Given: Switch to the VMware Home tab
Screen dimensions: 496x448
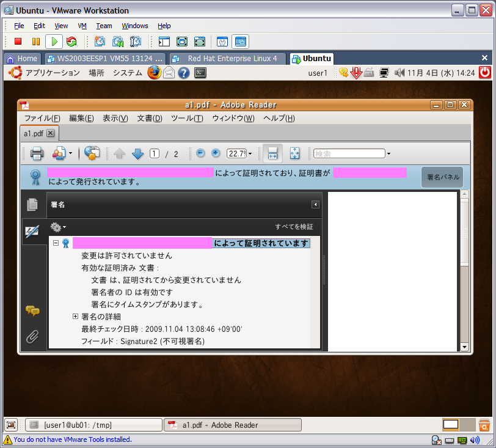Looking at the screenshot, I should click(x=22, y=59).
